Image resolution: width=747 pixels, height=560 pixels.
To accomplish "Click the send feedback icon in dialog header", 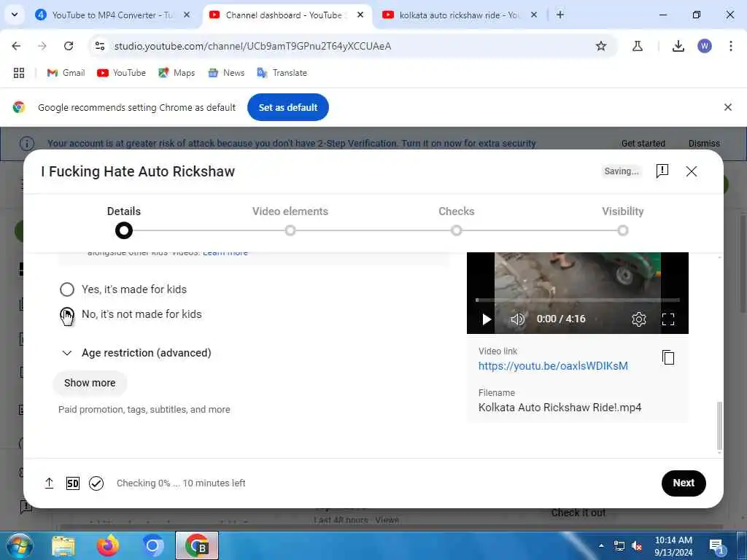I will pyautogui.click(x=662, y=171).
